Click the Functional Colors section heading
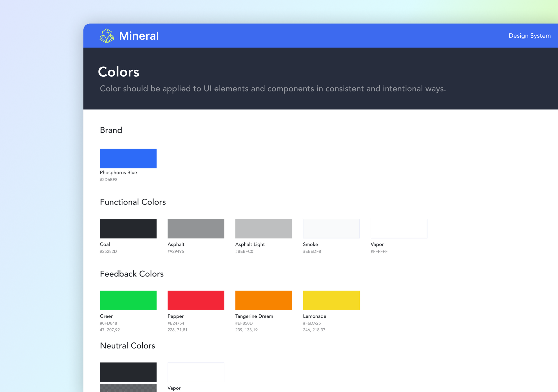Image resolution: width=558 pixels, height=392 pixels. 133,202
